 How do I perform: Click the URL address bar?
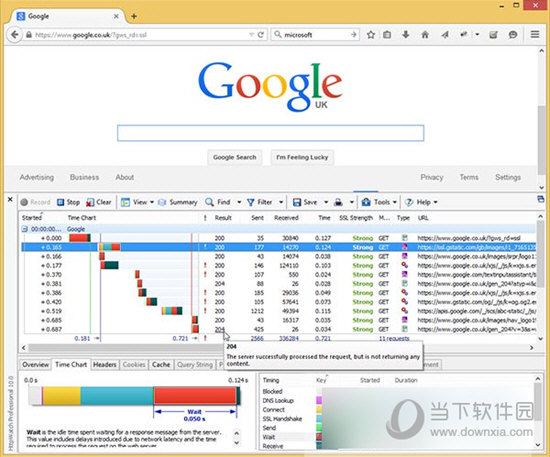pyautogui.click(x=140, y=35)
